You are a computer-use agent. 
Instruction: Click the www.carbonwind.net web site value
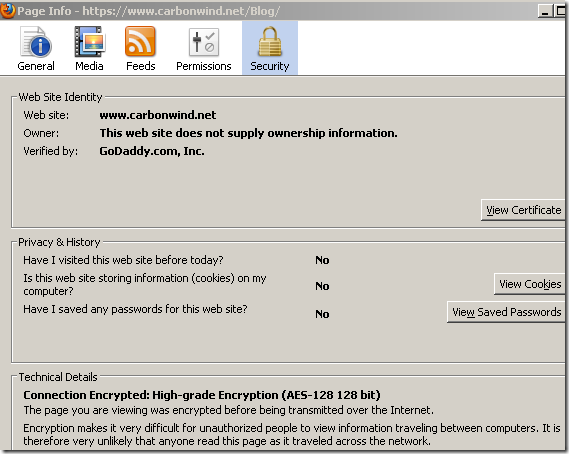tap(158, 115)
